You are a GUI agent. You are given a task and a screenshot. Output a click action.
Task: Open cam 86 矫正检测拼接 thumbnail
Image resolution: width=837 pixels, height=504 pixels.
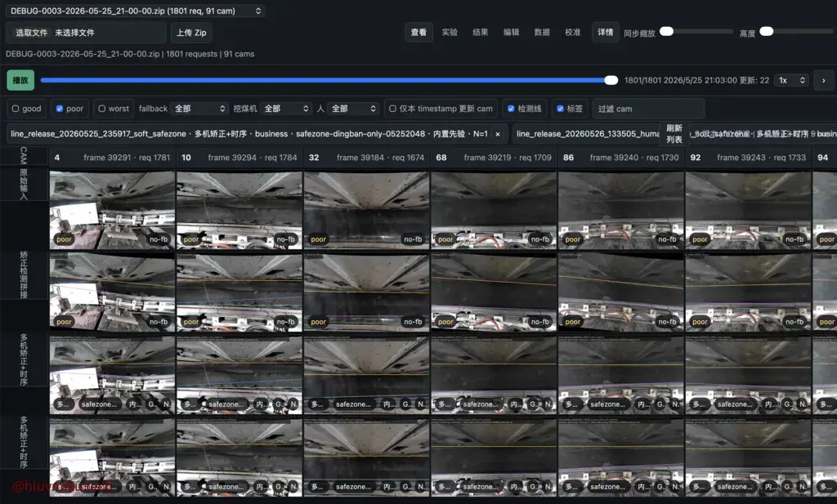coord(621,292)
